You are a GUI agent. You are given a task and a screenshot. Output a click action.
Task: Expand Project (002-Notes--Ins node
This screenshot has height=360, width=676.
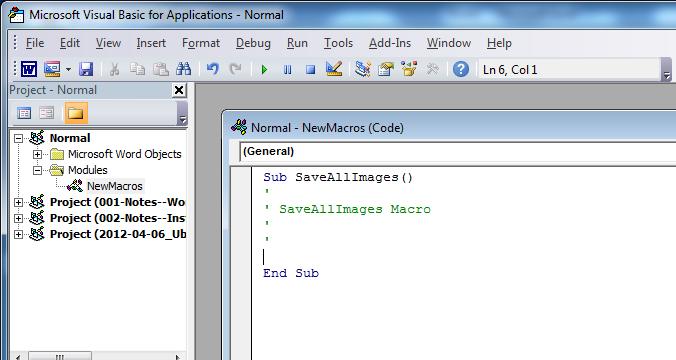[x=18, y=218]
